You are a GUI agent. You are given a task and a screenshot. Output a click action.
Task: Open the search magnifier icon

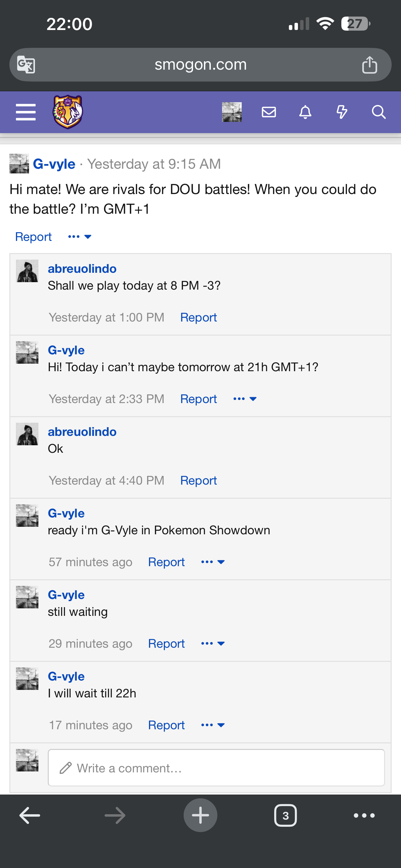click(379, 112)
